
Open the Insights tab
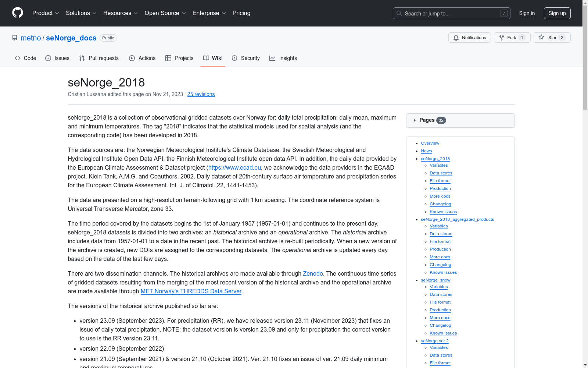283,58
